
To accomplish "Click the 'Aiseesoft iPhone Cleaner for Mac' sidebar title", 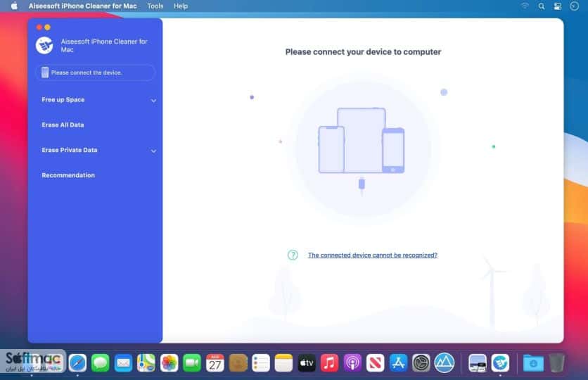I will [x=104, y=46].
